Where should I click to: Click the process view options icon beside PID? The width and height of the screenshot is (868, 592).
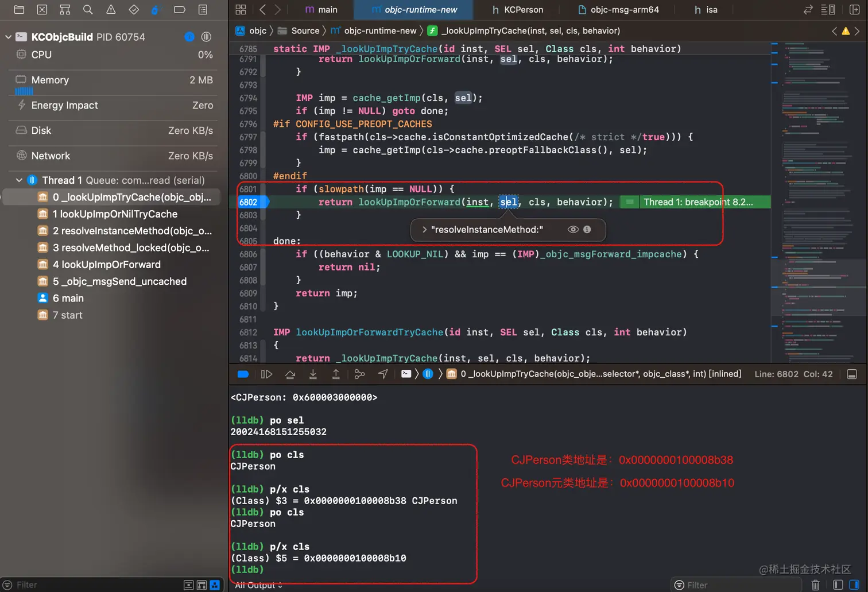coord(206,37)
